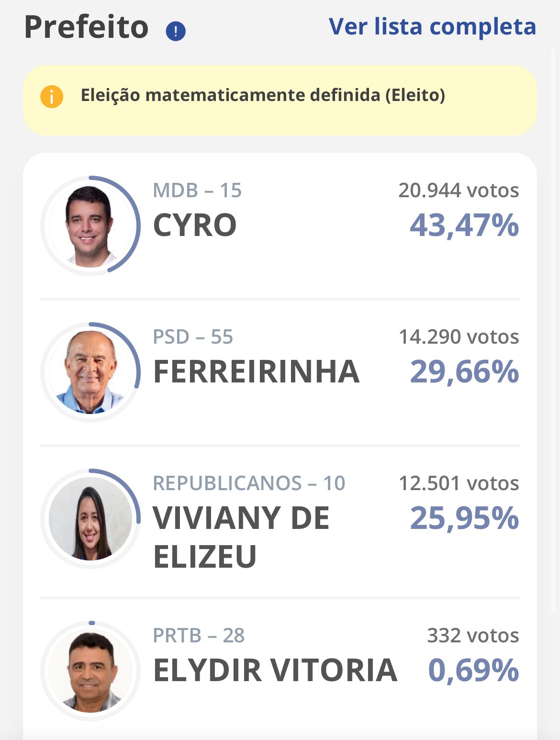Click the 29,66% vote percentage

click(464, 372)
